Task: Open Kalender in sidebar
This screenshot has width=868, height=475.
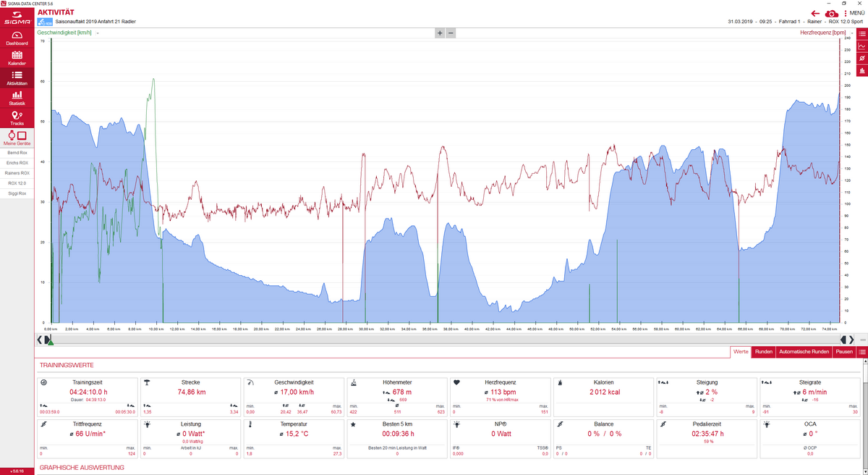Action: point(17,58)
